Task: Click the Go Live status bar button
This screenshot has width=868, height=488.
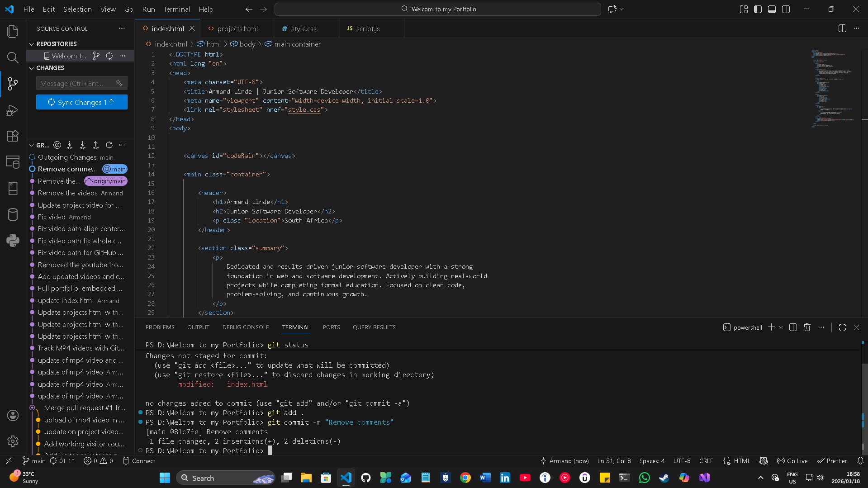Action: click(792, 460)
